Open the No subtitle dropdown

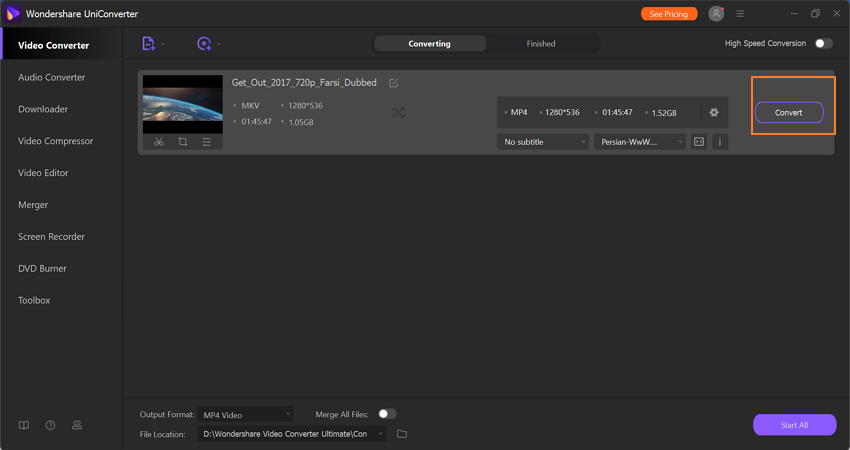click(543, 142)
